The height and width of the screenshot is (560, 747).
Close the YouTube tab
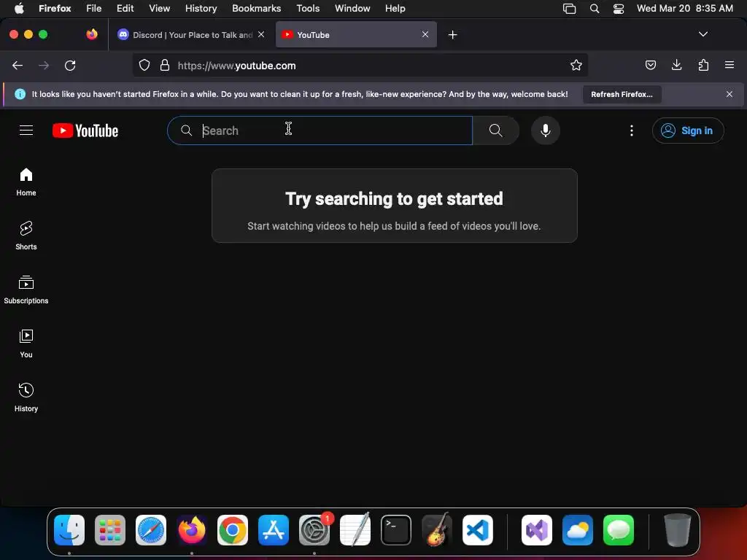[425, 34]
